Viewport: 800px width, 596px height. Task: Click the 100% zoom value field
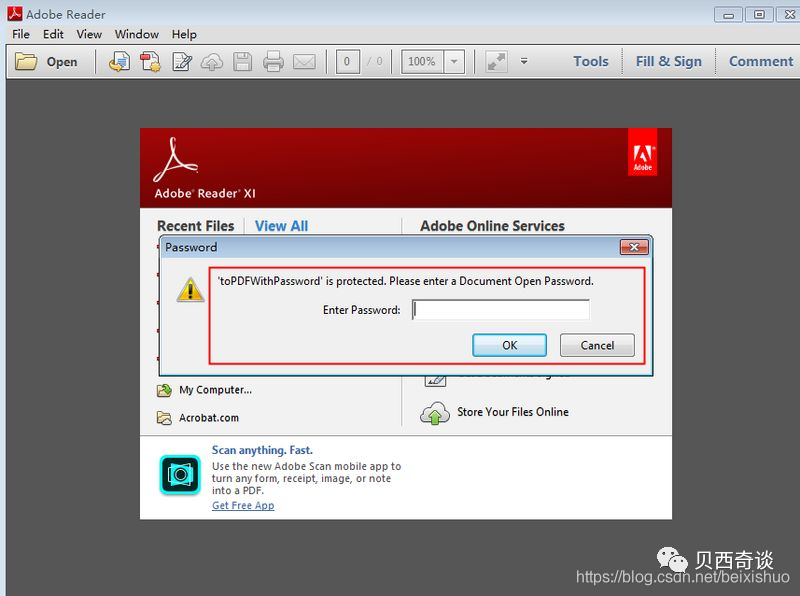pyautogui.click(x=422, y=62)
